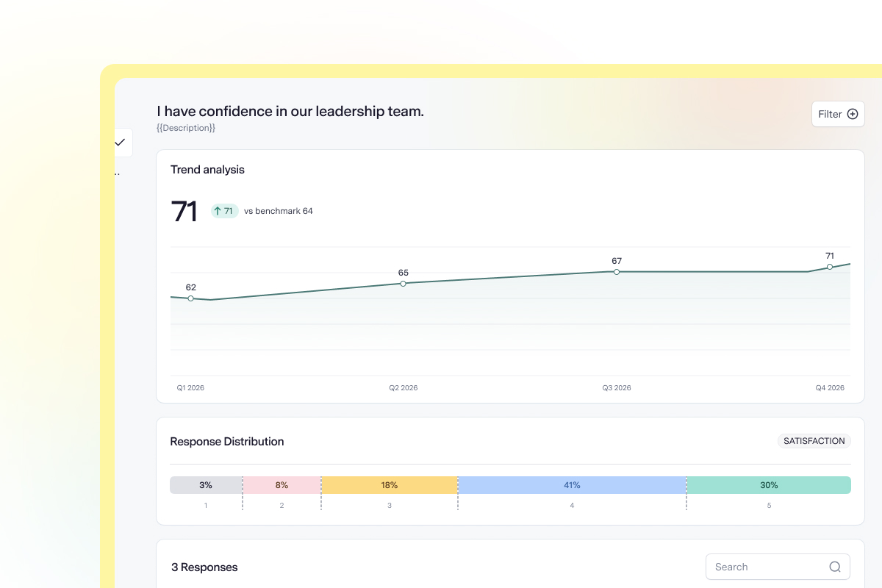This screenshot has width=882, height=588.
Task: Focus the Search input field
Action: [778, 567]
